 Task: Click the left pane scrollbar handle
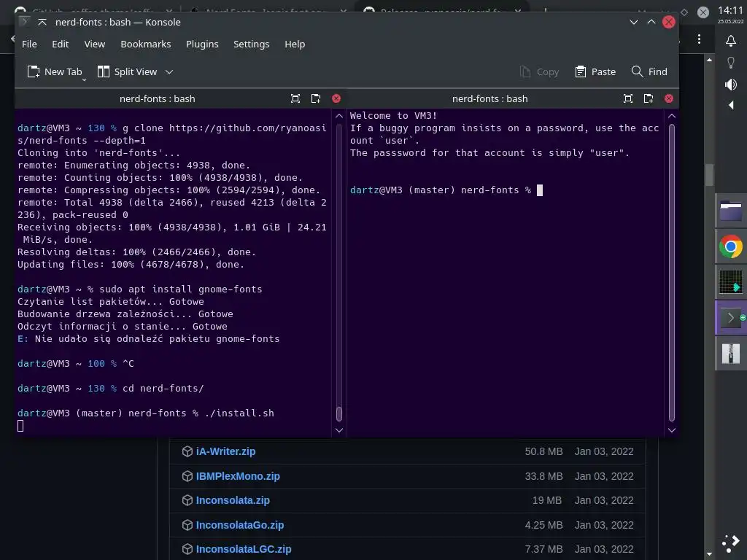pyautogui.click(x=338, y=414)
